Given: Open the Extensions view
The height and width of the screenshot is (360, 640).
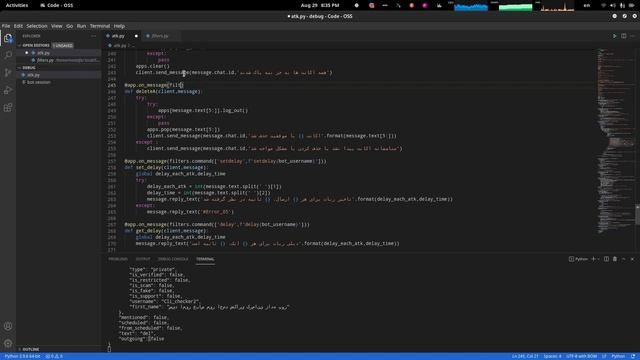Looking at the screenshot, I should click(x=8, y=108).
